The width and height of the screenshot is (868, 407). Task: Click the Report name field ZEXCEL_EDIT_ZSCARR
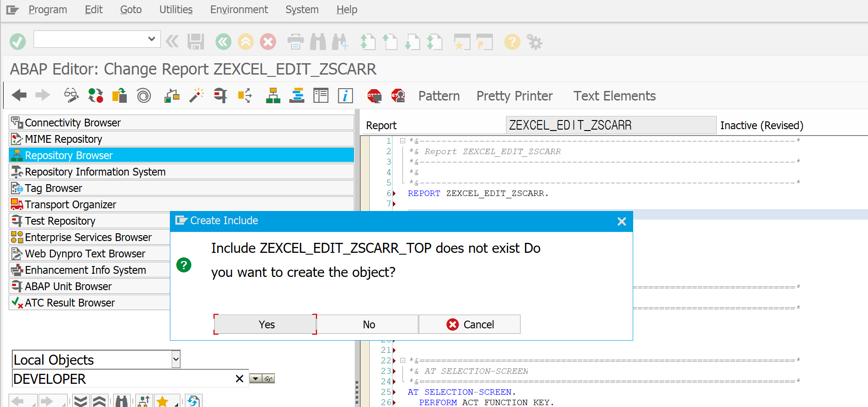click(x=611, y=125)
